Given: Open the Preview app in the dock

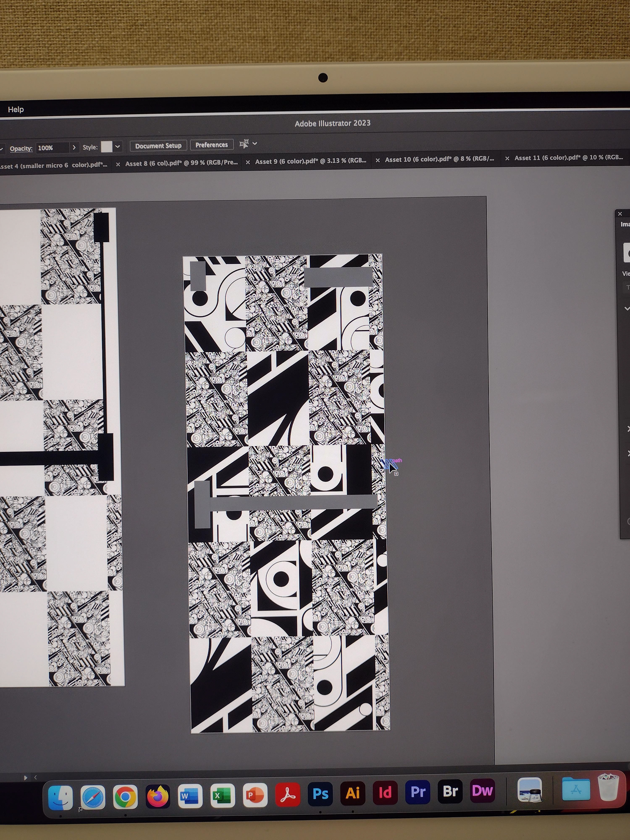Looking at the screenshot, I should [530, 790].
